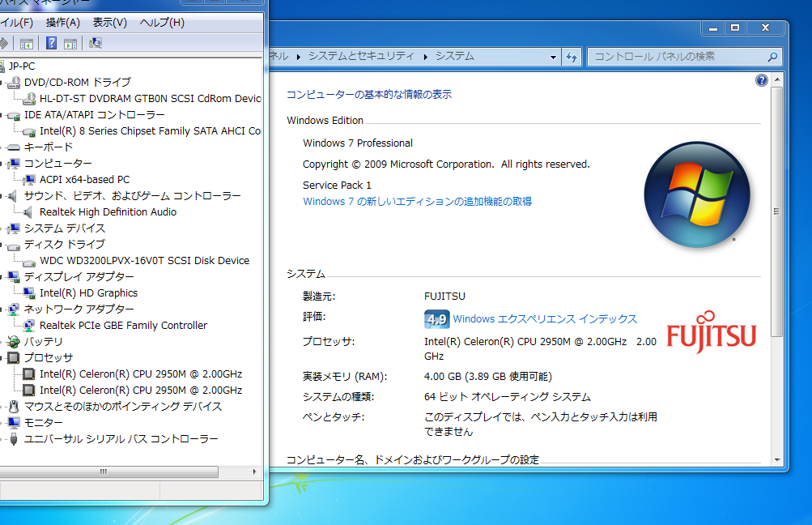Click the speaker icon for サウンド、ビデオ category
This screenshot has height=525, width=812.
point(14,196)
